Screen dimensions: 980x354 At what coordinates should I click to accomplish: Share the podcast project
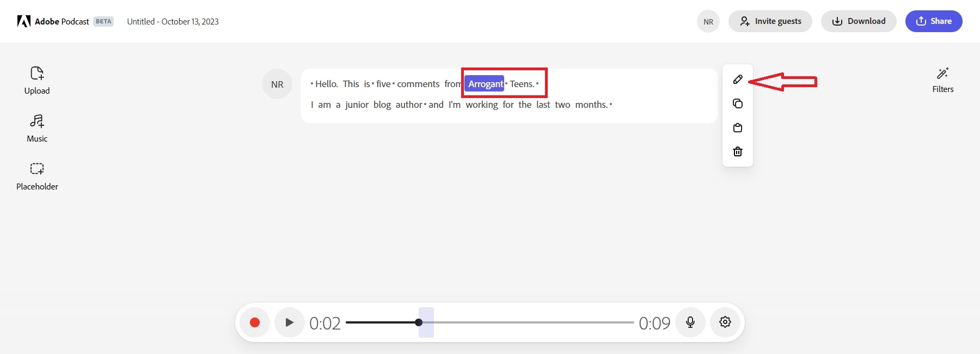click(934, 21)
